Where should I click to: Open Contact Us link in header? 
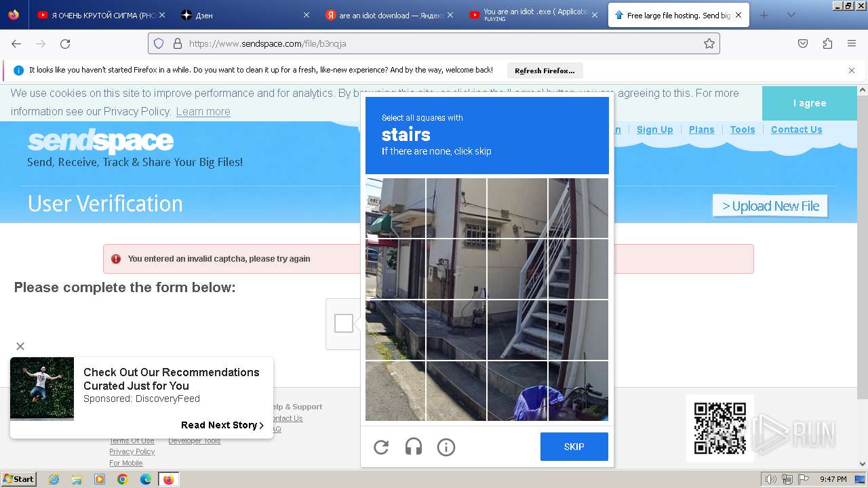coord(796,129)
